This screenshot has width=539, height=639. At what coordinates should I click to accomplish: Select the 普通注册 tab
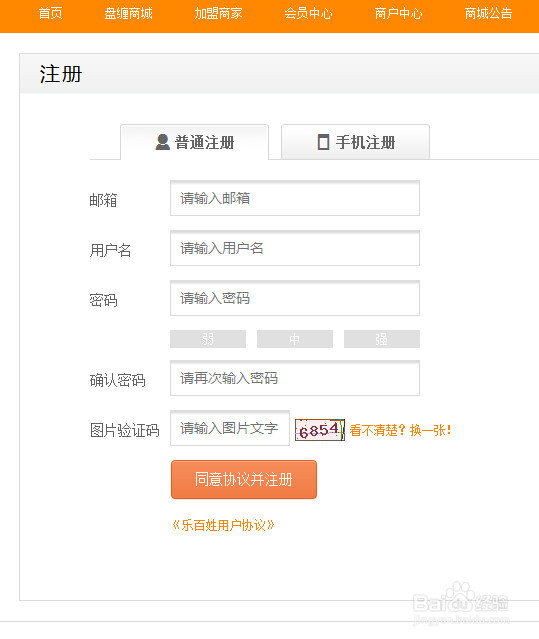(x=194, y=142)
